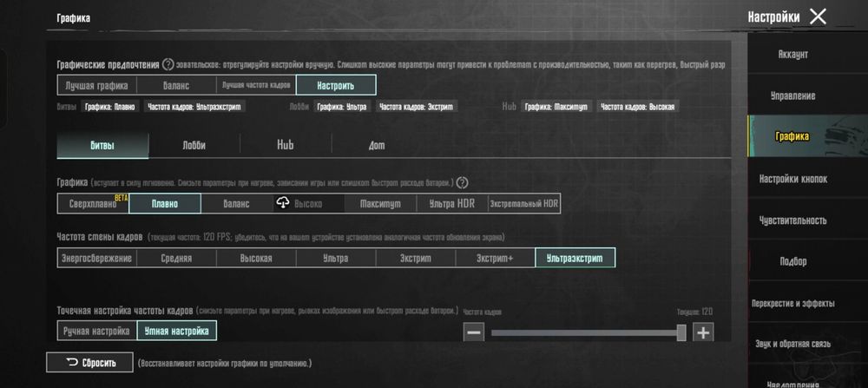Decrease frame rate with minus button

click(473, 332)
